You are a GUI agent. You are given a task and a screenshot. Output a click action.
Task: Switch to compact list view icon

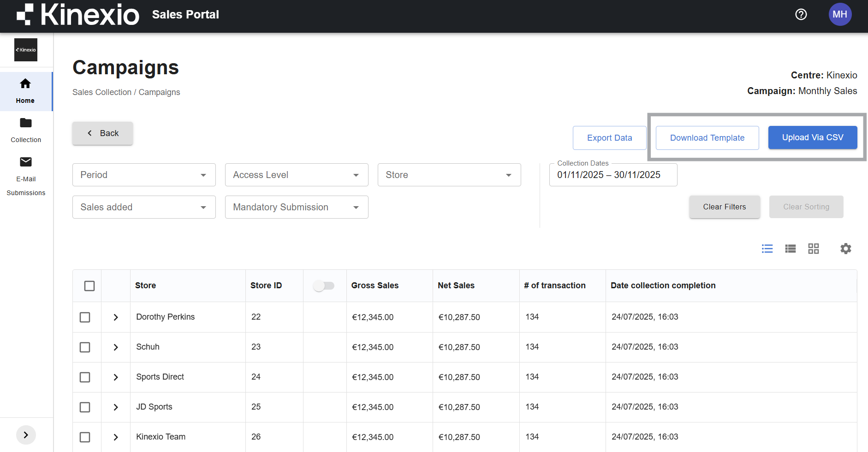767,249
